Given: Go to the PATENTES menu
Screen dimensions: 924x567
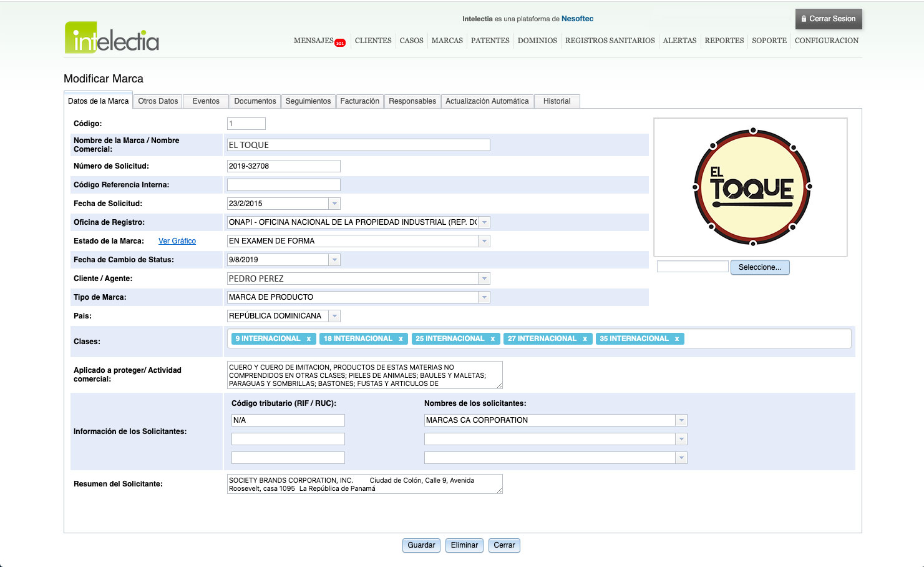Looking at the screenshot, I should (x=490, y=41).
